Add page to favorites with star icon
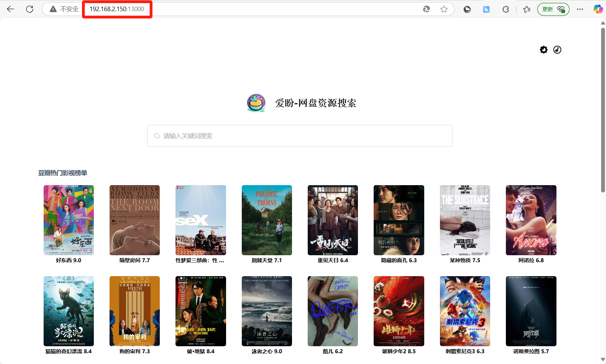 pyautogui.click(x=444, y=9)
